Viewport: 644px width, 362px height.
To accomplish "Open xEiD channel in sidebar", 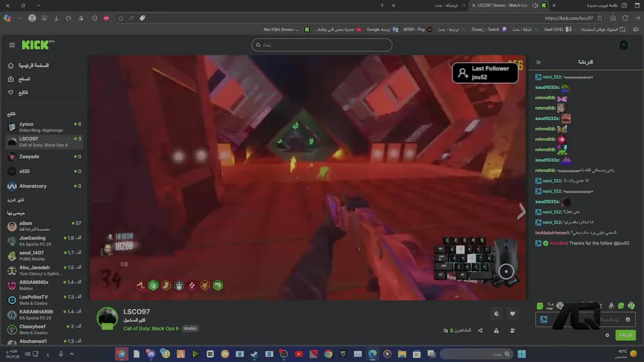I will point(44,171).
